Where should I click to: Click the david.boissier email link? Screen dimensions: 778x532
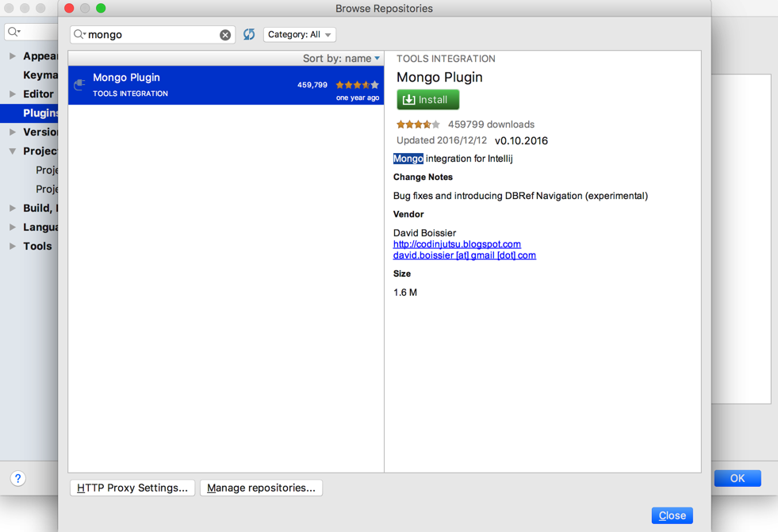point(465,255)
